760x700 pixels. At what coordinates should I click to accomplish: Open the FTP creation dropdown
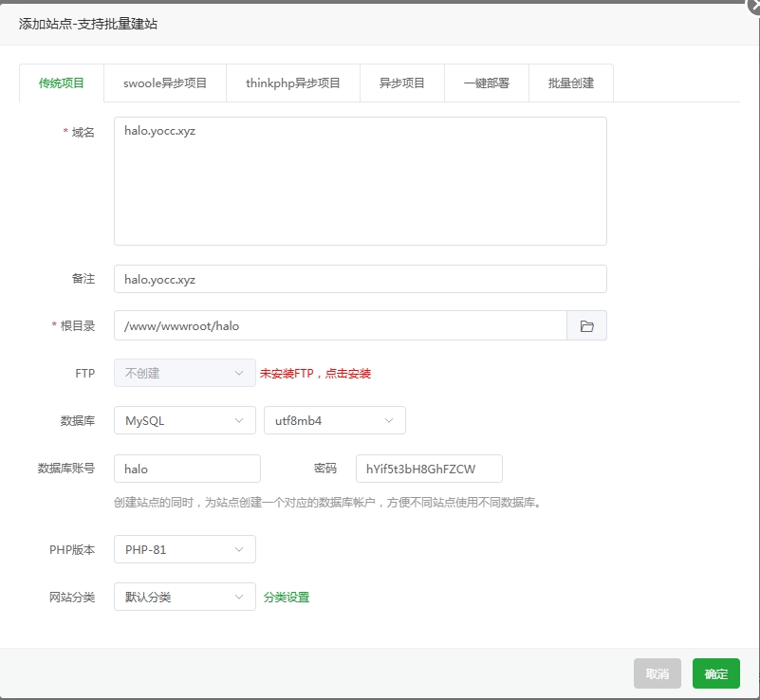pyautogui.click(x=184, y=373)
